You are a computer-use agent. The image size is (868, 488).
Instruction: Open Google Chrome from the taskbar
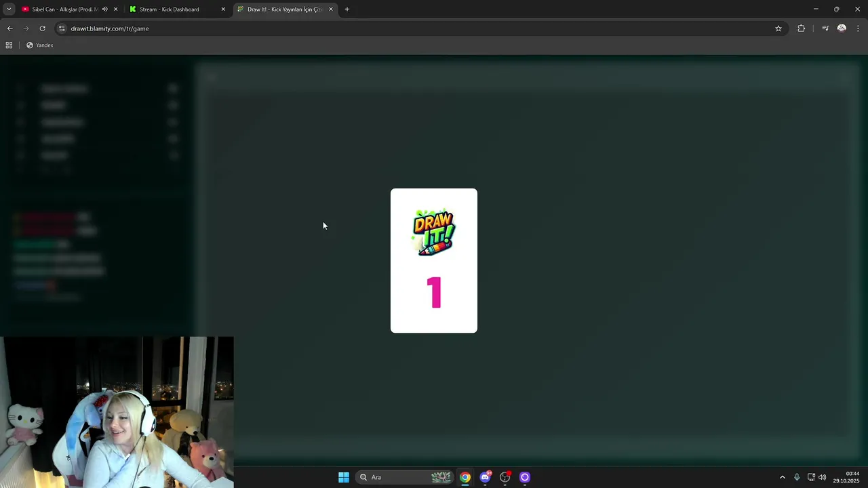click(465, 477)
